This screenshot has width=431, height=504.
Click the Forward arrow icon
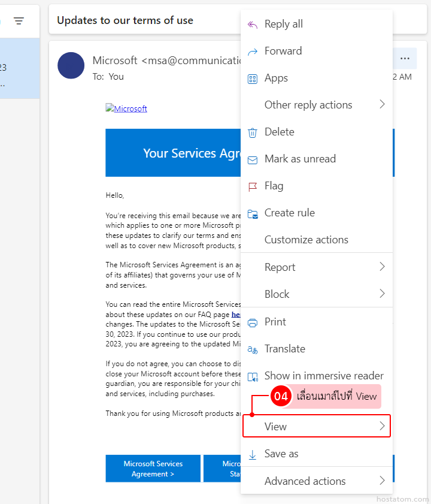253,51
